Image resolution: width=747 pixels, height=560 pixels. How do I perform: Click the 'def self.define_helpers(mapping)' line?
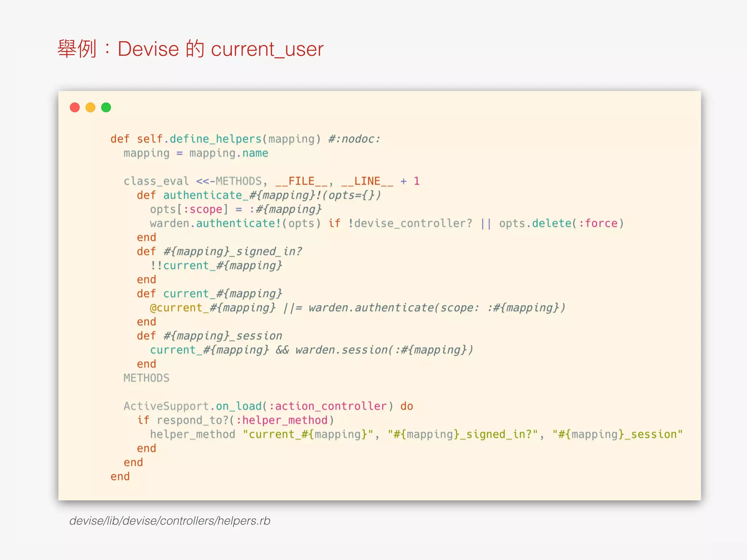245,139
